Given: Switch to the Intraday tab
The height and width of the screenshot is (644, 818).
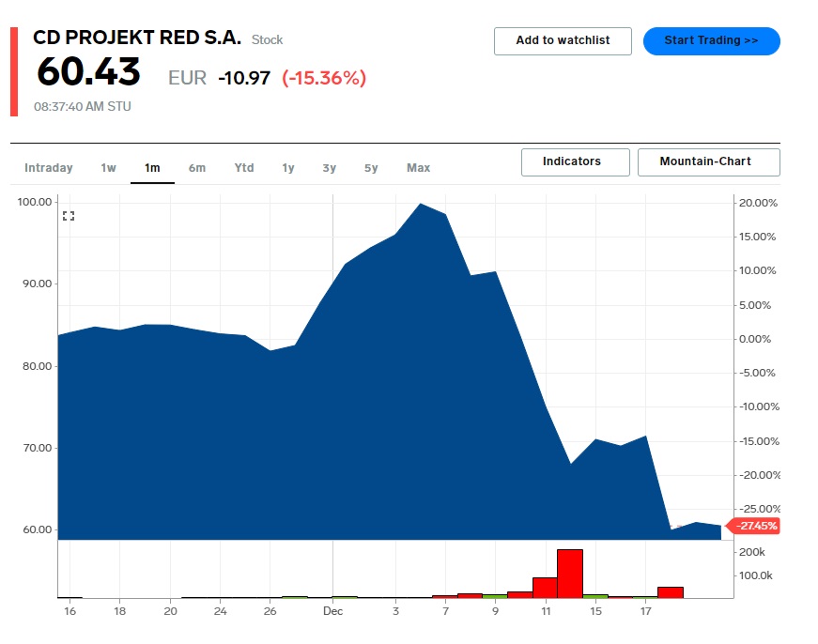Looking at the screenshot, I should [x=49, y=168].
